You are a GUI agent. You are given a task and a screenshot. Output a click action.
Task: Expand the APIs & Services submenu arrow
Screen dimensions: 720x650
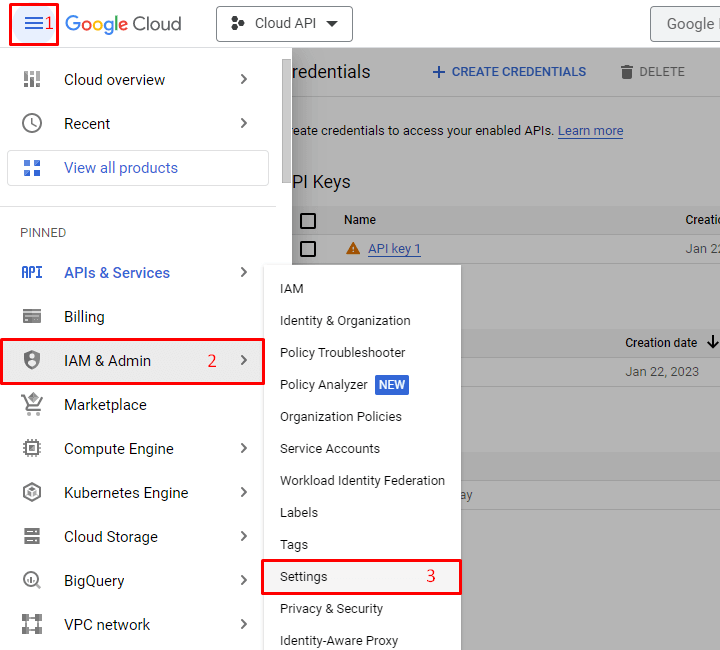pos(243,272)
